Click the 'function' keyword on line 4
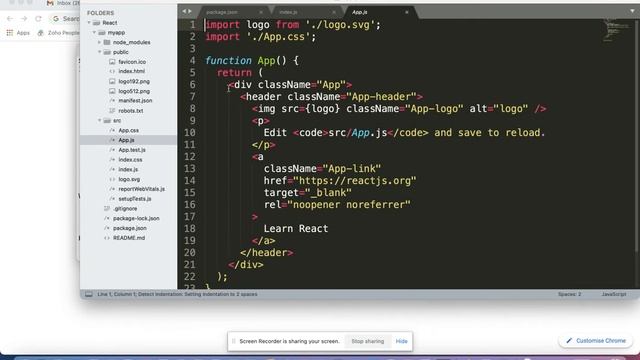This screenshot has width=640, height=360. (x=228, y=61)
